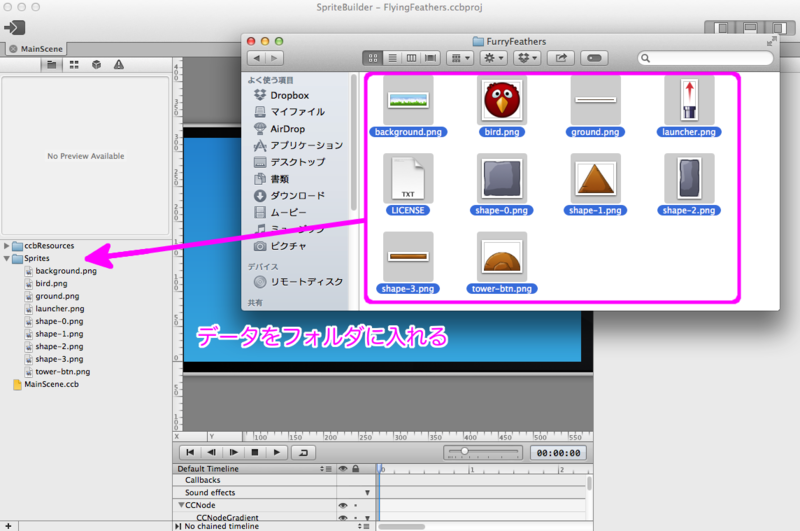Open the Finder arrange dropdown
Image resolution: width=800 pixels, height=531 pixels.
(x=460, y=58)
